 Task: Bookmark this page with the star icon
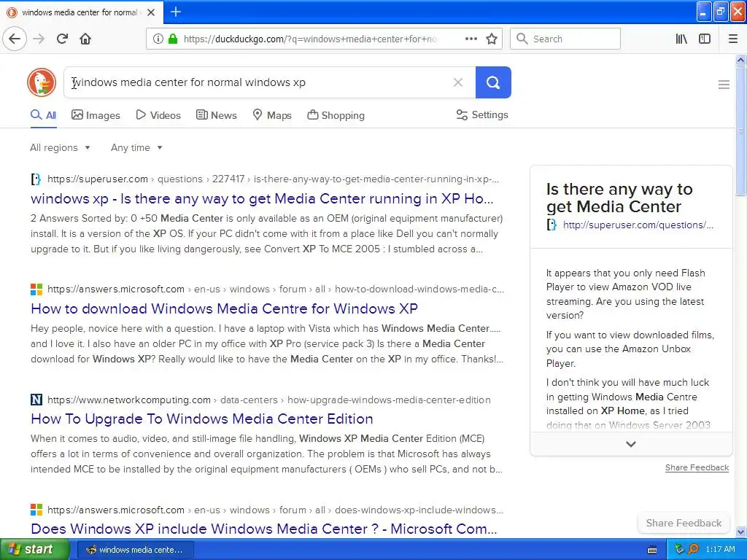(x=492, y=39)
